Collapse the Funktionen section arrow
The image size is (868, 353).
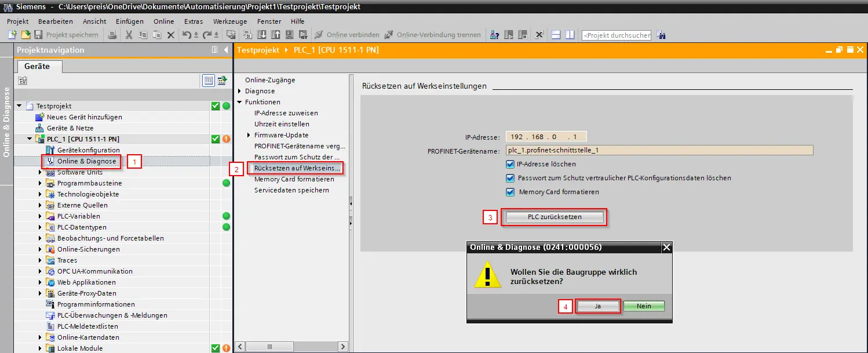(239, 102)
